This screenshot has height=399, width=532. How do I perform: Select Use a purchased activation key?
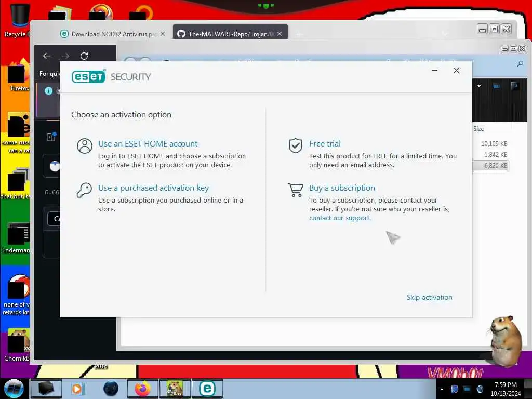tap(153, 188)
